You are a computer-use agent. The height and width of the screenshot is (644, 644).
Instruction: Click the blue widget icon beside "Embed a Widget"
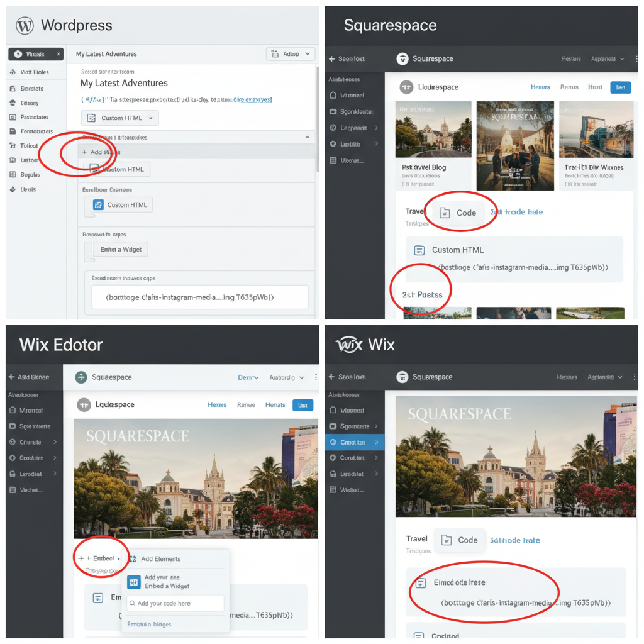pyautogui.click(x=133, y=582)
